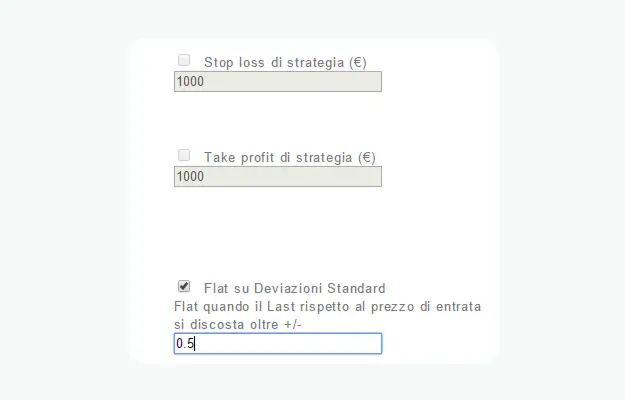Click the gray page background left of the panel
625x400 pixels.
point(60,200)
